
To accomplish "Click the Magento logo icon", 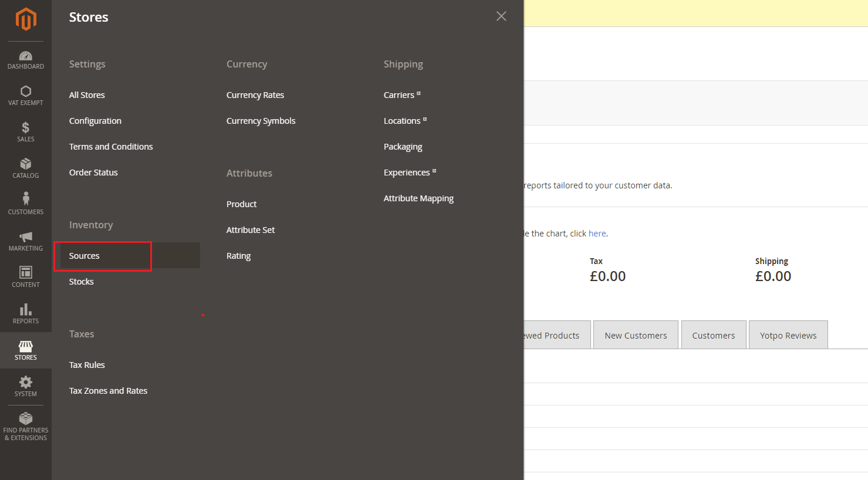I will tap(26, 19).
